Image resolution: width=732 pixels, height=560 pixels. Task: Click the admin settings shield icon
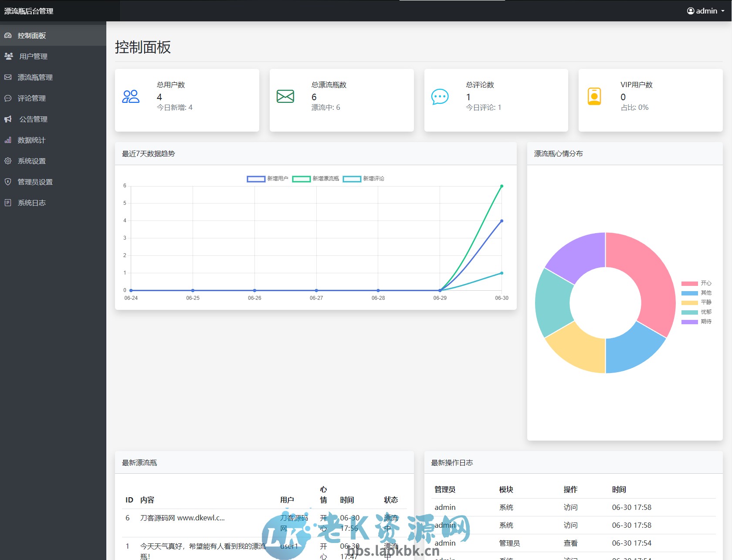pos(8,182)
